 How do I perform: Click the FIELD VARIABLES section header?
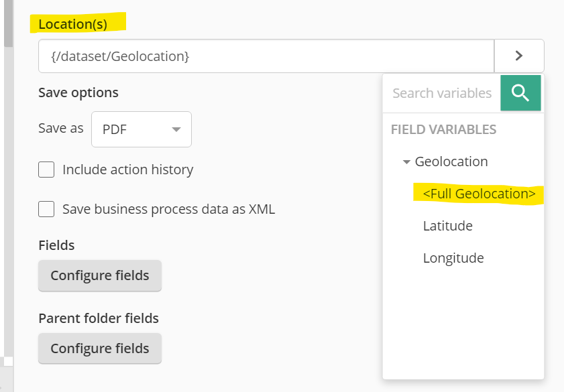(x=443, y=129)
